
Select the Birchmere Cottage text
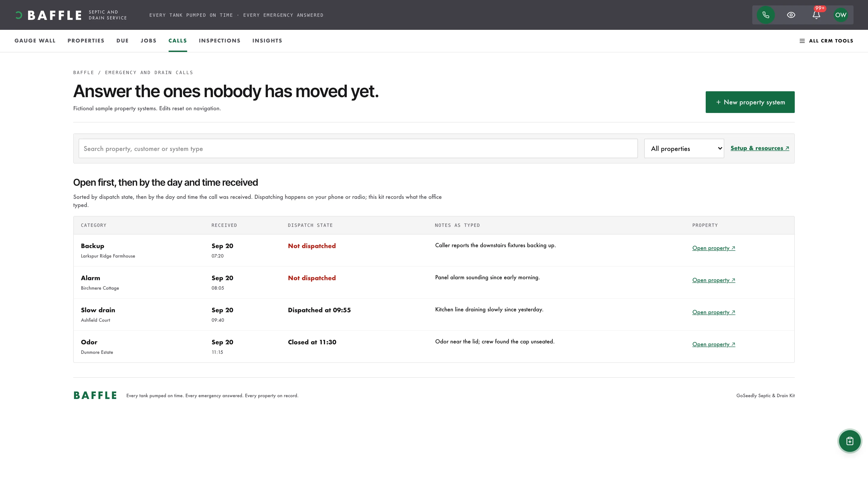coord(100,288)
